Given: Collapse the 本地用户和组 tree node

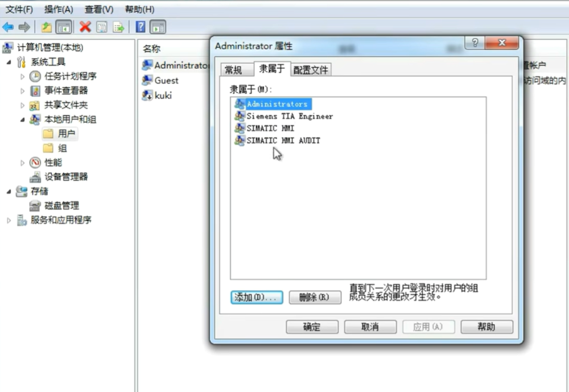Looking at the screenshot, I should (x=23, y=119).
